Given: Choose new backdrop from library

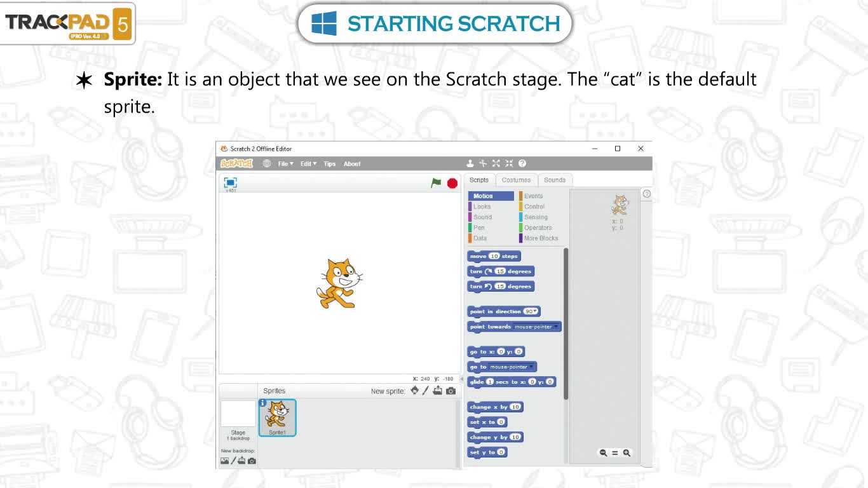Looking at the screenshot, I should pyautogui.click(x=224, y=461).
